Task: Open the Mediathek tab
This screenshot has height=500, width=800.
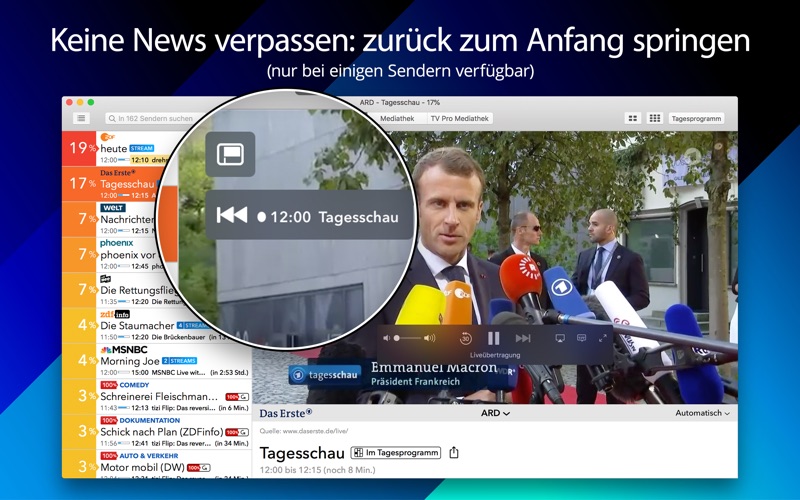Action: click(397, 118)
